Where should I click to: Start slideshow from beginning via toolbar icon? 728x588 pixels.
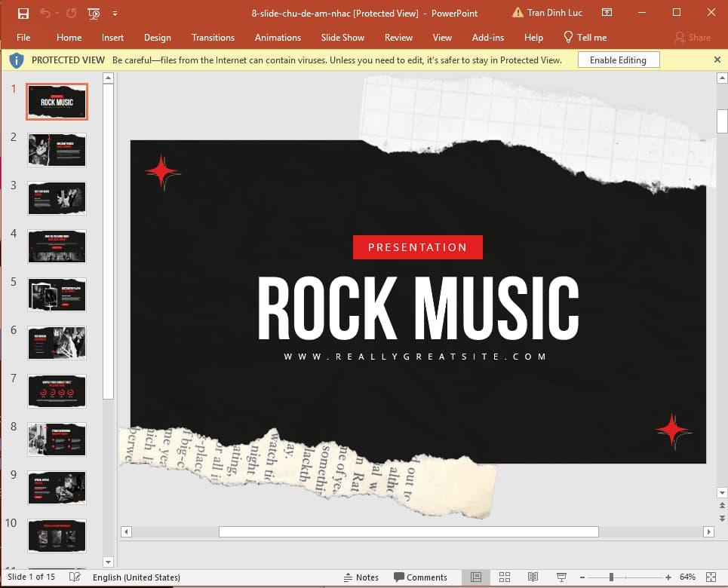click(x=94, y=13)
